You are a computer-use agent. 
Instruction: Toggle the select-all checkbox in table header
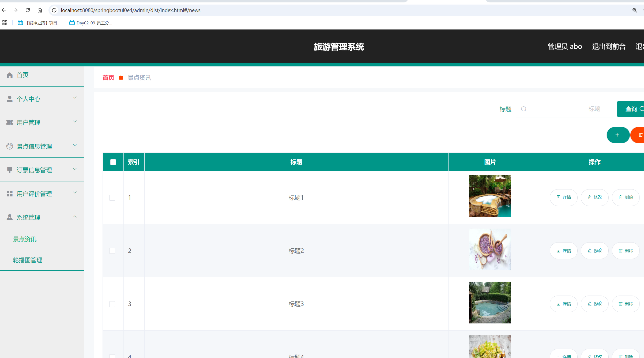(x=113, y=162)
